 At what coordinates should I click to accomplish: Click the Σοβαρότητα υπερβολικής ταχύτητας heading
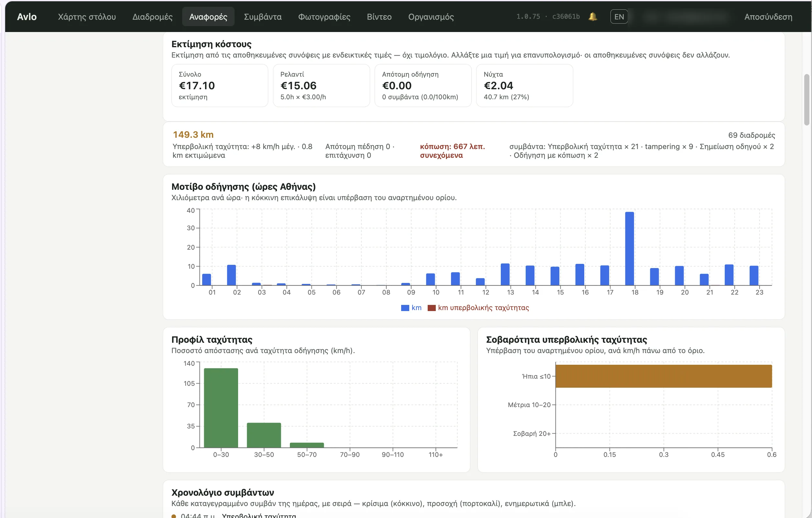coord(566,340)
